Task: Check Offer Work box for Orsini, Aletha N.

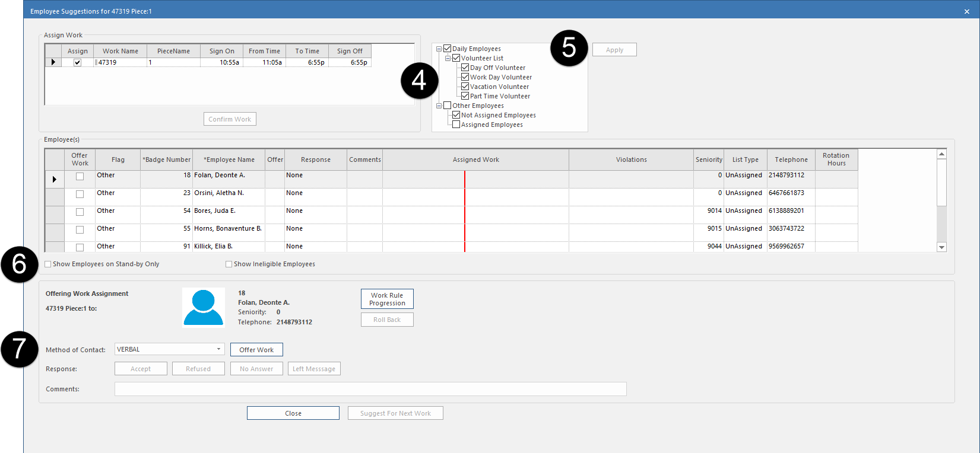Action: click(80, 194)
